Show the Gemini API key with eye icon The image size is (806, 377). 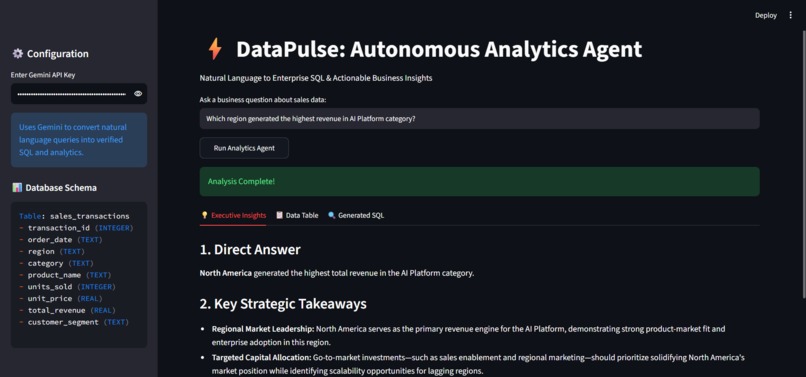(138, 94)
